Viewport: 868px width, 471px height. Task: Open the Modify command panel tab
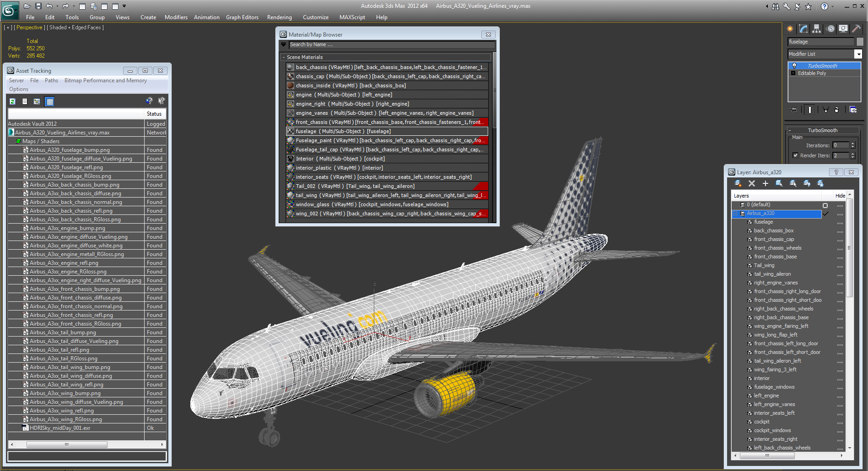803,29
